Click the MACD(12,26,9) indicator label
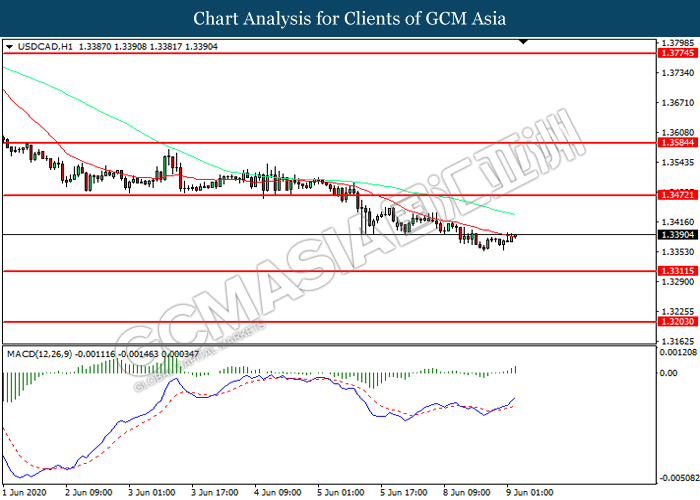The width and height of the screenshot is (700, 500). click(x=39, y=354)
